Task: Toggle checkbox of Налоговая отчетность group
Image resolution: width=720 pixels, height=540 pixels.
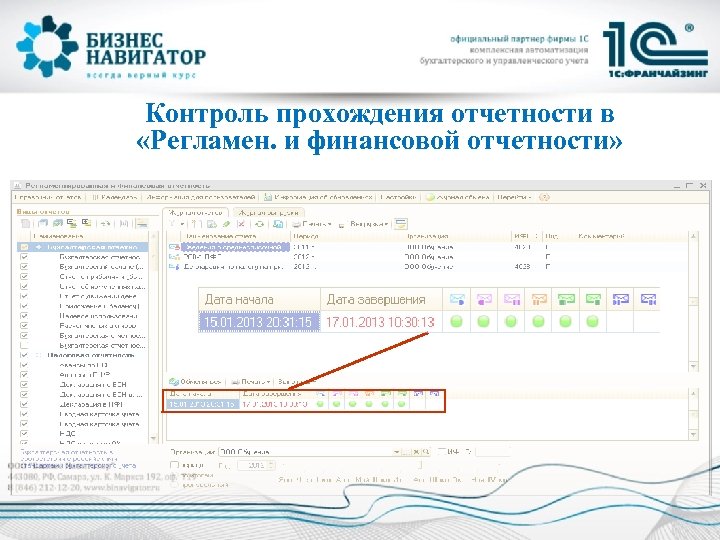Action: [24, 355]
